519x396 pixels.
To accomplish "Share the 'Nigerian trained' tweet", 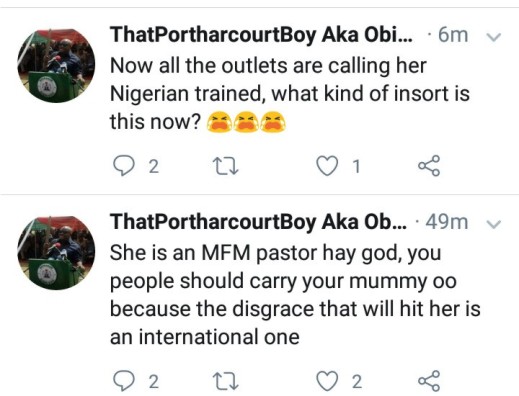I will coord(429,166).
